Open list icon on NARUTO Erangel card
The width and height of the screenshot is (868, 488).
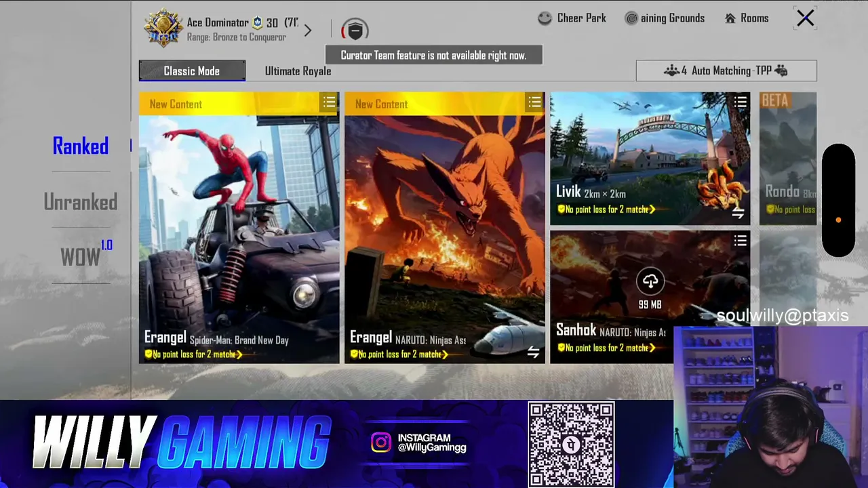tap(534, 102)
